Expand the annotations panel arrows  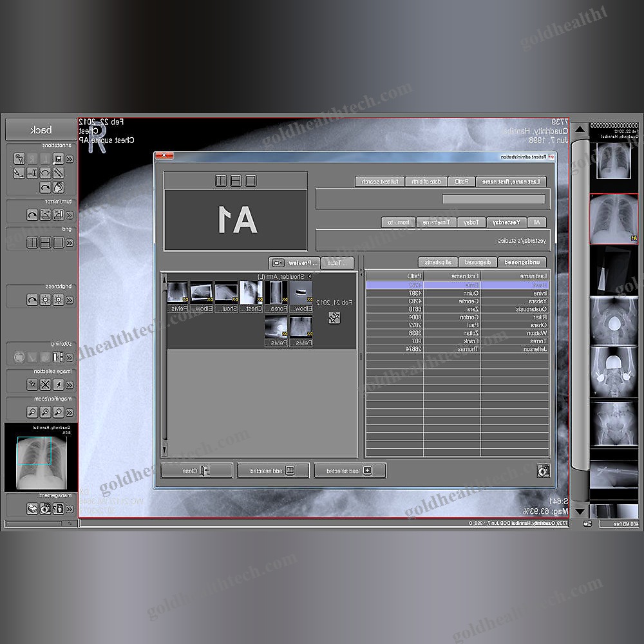[70, 159]
